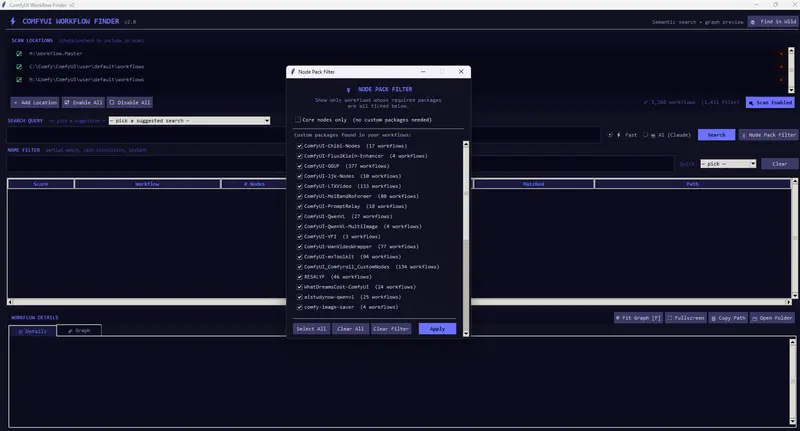Click the Add Location button
Screen dimensions: 800x431
tap(35, 103)
